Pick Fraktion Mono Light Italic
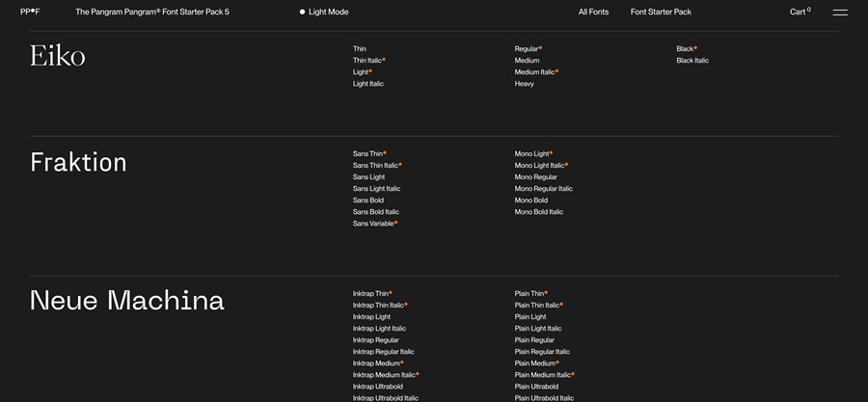Screen dimensions: 868x402 (x=541, y=166)
